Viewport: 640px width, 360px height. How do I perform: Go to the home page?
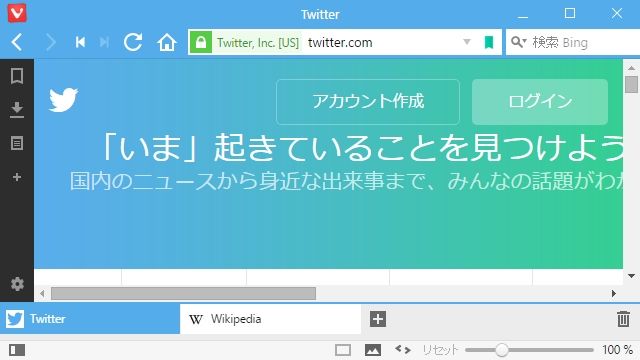167,42
